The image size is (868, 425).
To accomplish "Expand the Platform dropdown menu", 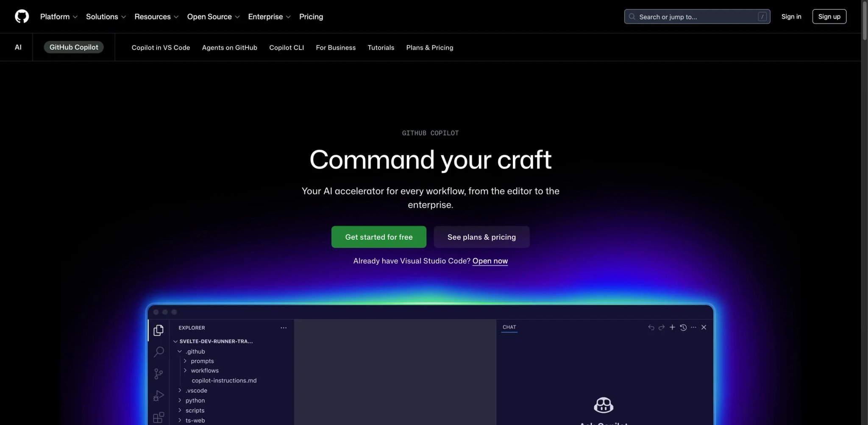I will pos(59,17).
